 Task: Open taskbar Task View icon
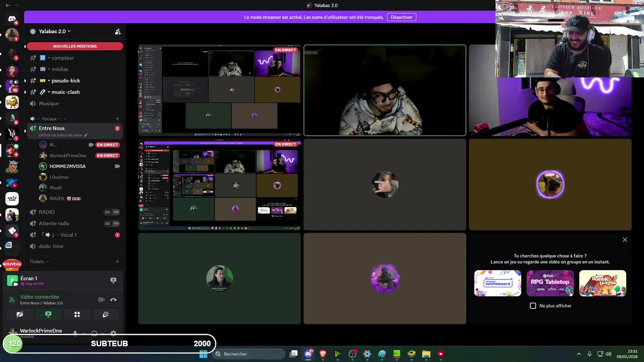pos(294,354)
